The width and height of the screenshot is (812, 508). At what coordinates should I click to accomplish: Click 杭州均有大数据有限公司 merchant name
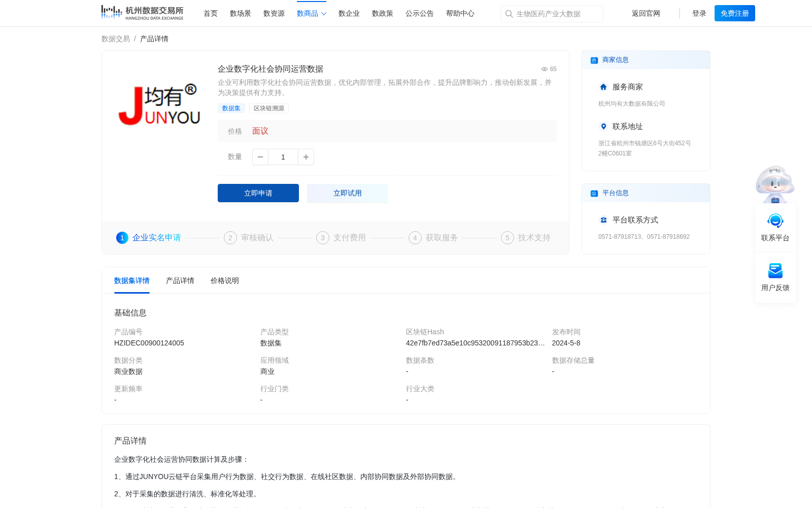632,104
